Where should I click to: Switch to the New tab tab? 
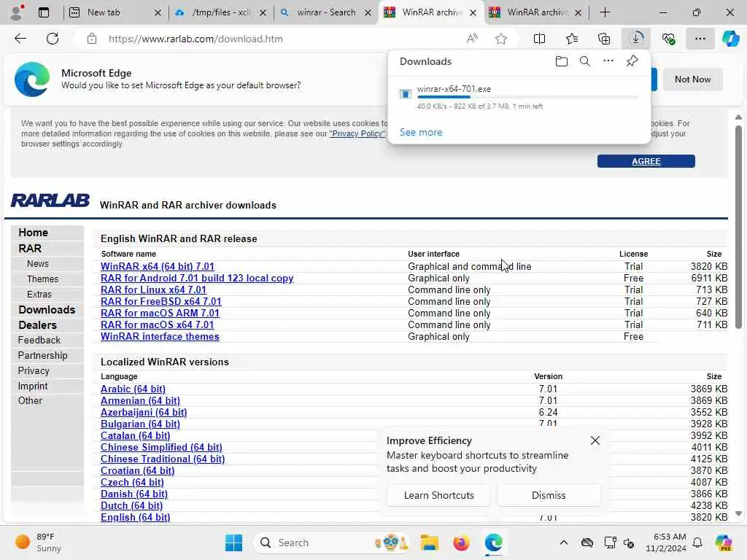coord(115,12)
